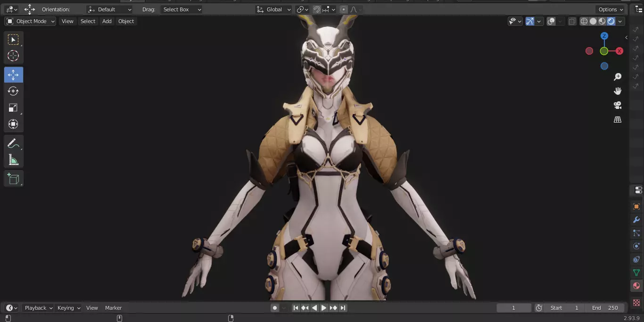Viewport: 644px width, 322px height.
Task: Open the Modifier properties wrench tab
Action: click(636, 220)
